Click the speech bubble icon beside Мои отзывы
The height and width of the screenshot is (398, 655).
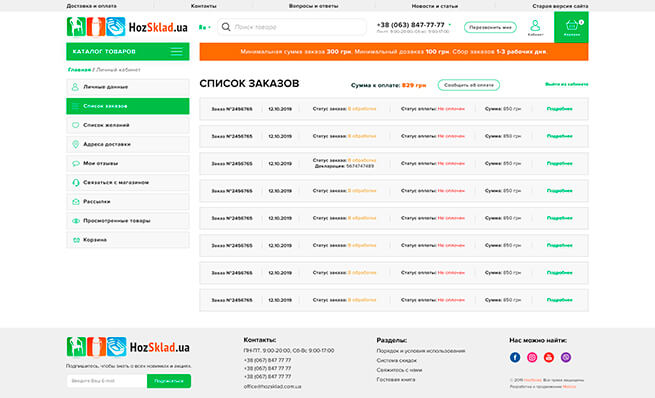pyautogui.click(x=76, y=163)
